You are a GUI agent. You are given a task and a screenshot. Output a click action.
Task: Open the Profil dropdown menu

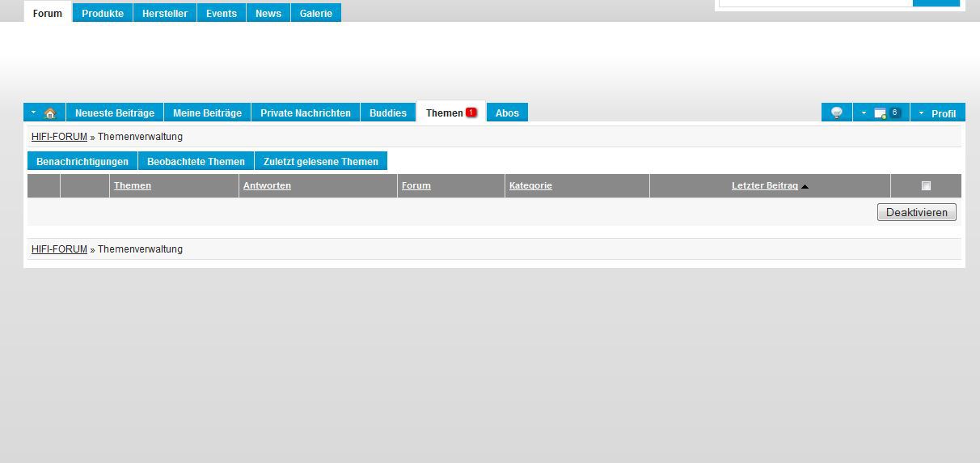pyautogui.click(x=938, y=113)
